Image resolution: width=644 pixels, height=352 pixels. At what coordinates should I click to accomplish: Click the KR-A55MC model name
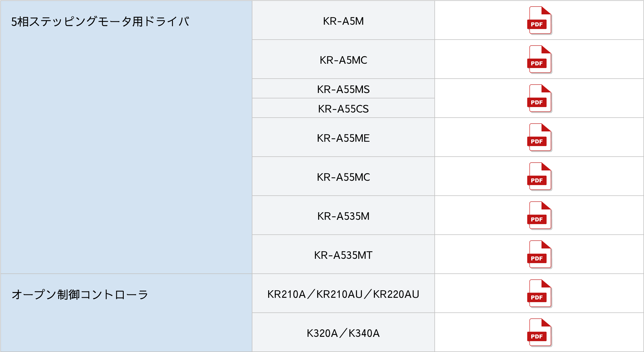(343, 177)
